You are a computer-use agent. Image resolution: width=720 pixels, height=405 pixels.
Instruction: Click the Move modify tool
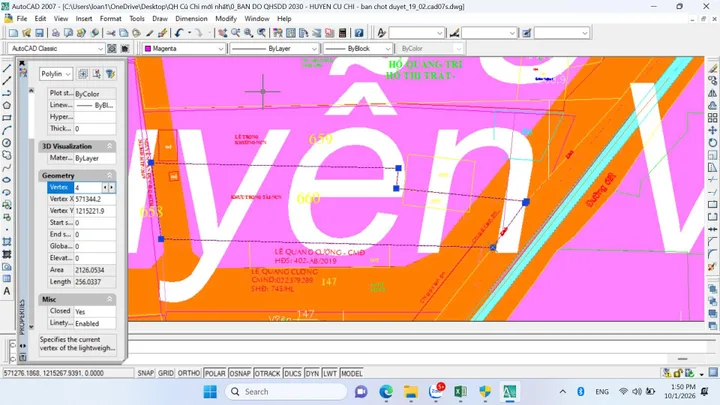coord(712,130)
